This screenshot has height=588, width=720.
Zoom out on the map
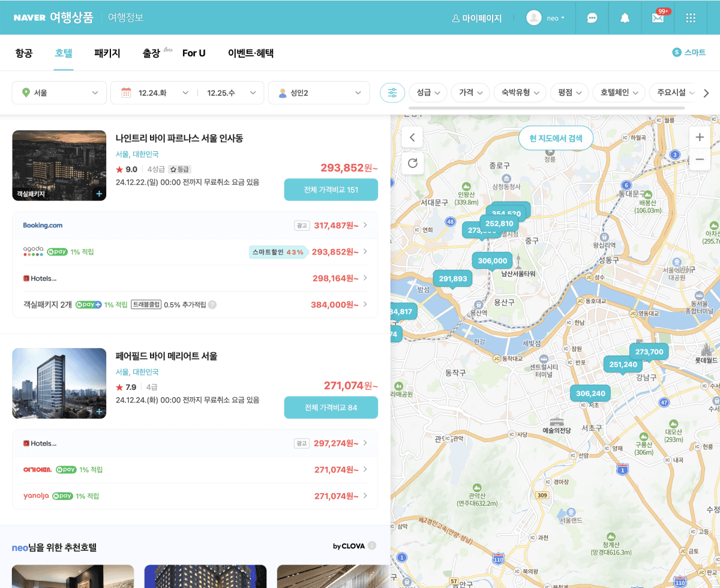point(700,160)
